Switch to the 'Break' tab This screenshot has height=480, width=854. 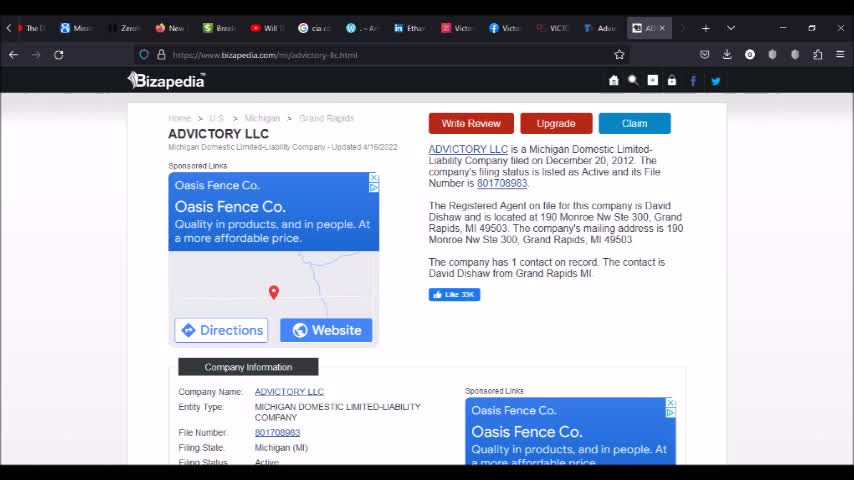click(220, 28)
